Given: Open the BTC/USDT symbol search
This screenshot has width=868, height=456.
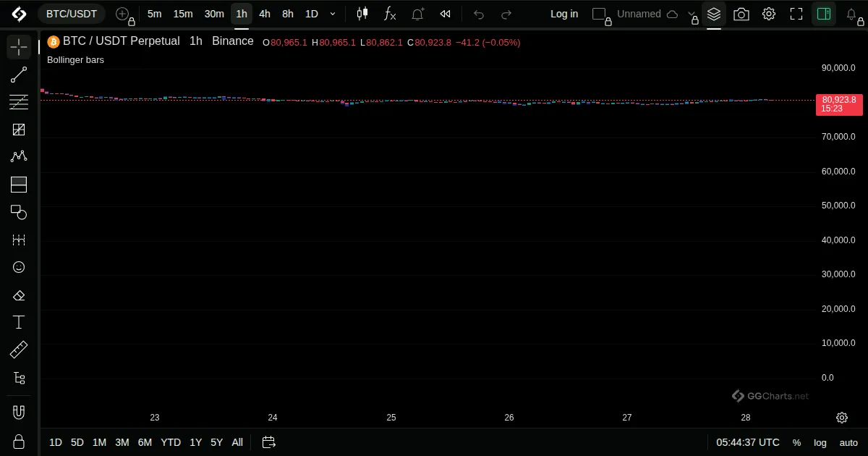Looking at the screenshot, I should click(72, 14).
